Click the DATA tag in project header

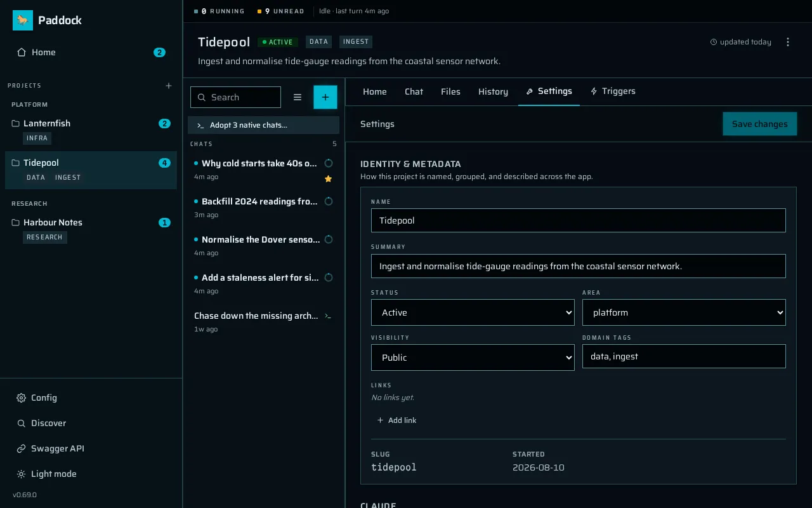tap(318, 42)
